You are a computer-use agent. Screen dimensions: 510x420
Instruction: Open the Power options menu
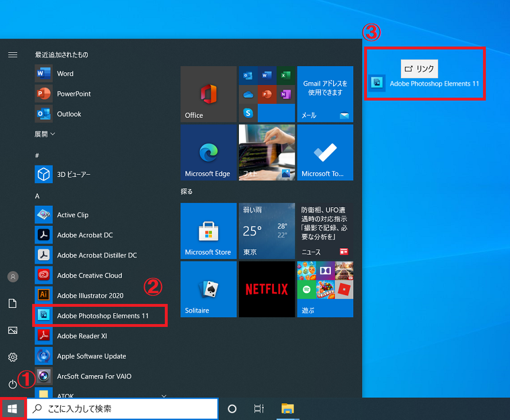pyautogui.click(x=13, y=384)
